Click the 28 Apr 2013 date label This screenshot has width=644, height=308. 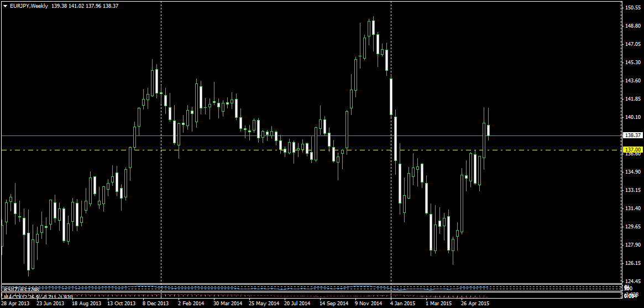15,304
